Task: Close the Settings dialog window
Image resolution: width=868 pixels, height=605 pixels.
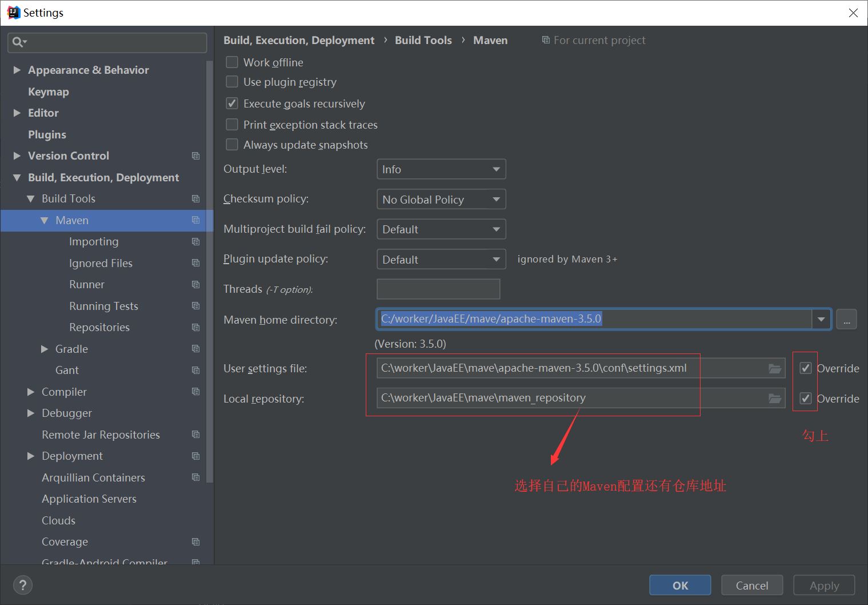Action: (x=853, y=13)
